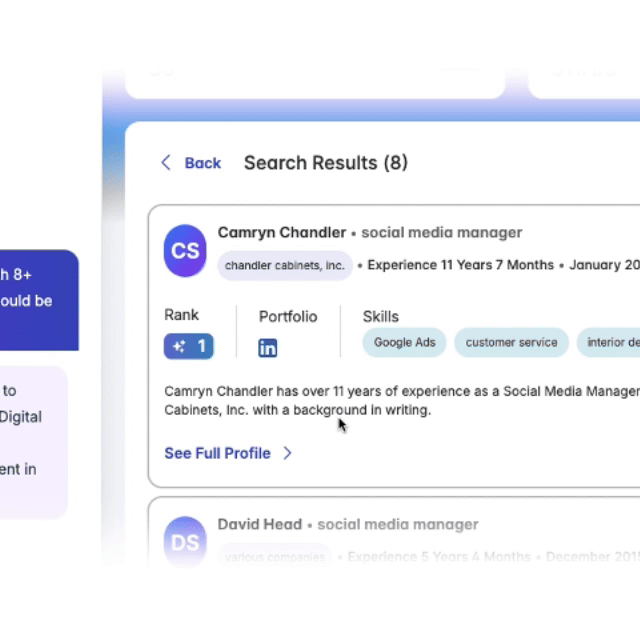640x640 pixels.
Task: Click Experience 11 Years 7 Months text
Action: (460, 265)
